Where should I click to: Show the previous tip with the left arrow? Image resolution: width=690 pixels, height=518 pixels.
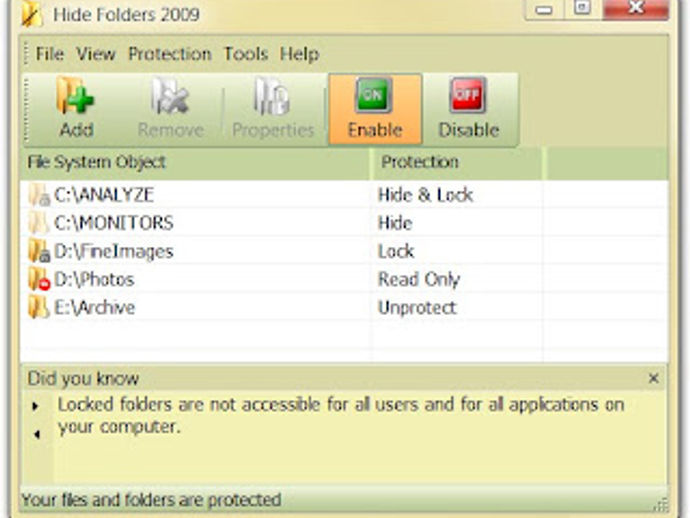(x=37, y=434)
